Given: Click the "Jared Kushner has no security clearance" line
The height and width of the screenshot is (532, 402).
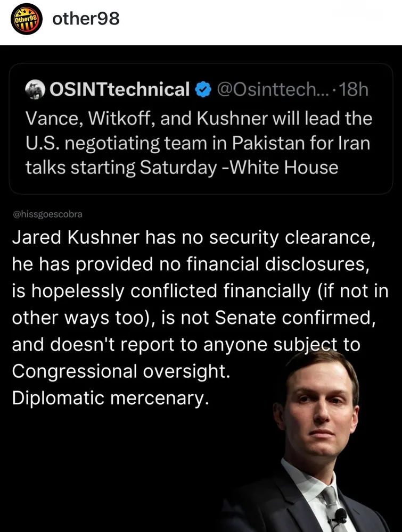Looking at the screenshot, I should point(194,239).
